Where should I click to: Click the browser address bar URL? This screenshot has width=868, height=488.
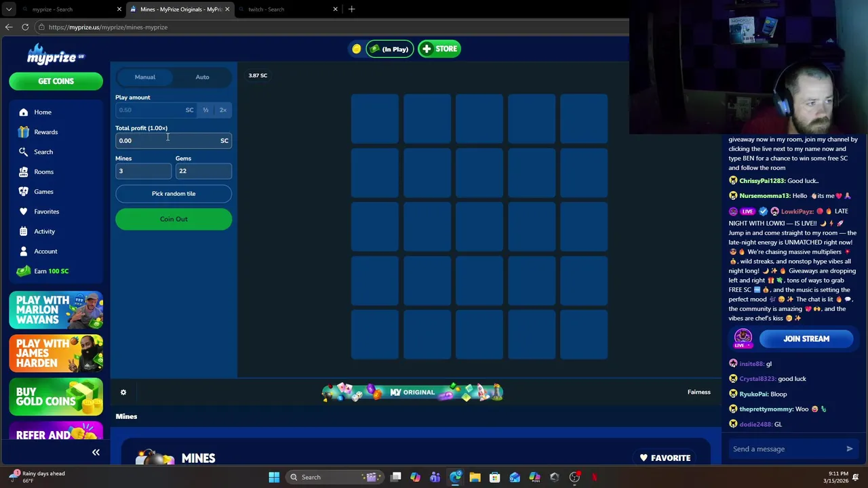point(108,27)
